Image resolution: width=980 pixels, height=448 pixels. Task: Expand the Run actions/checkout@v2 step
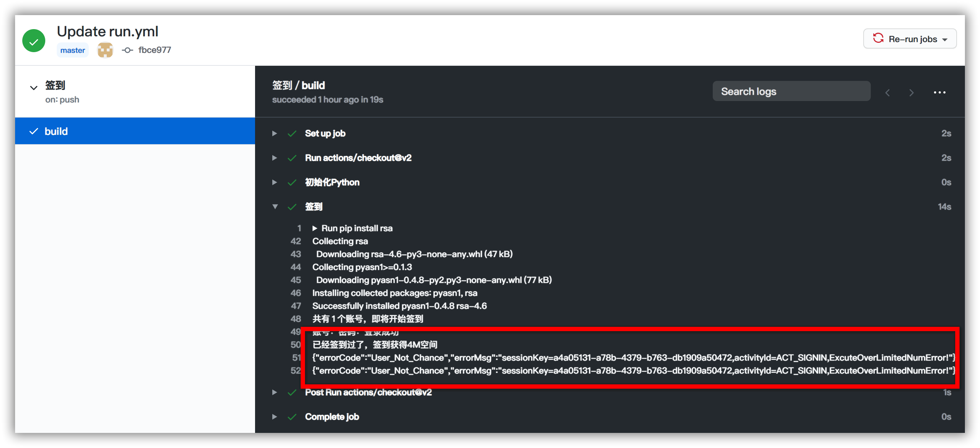274,157
